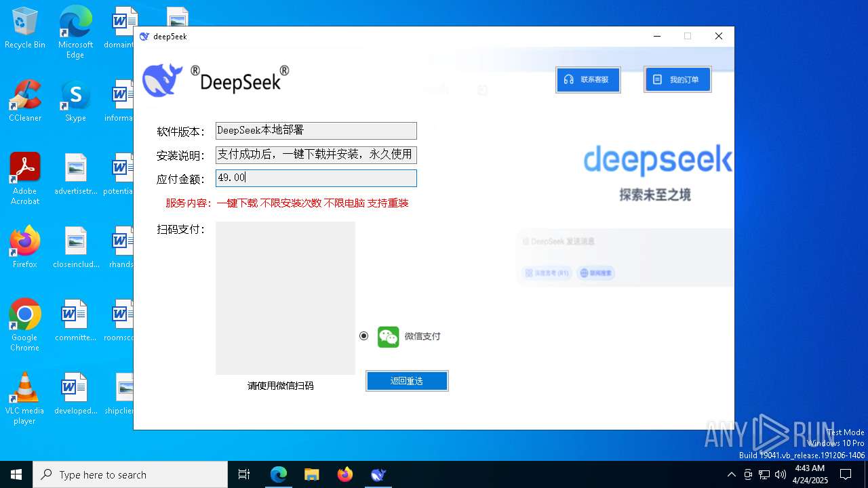
Task: Open the Windows Start menu
Action: click(x=16, y=474)
